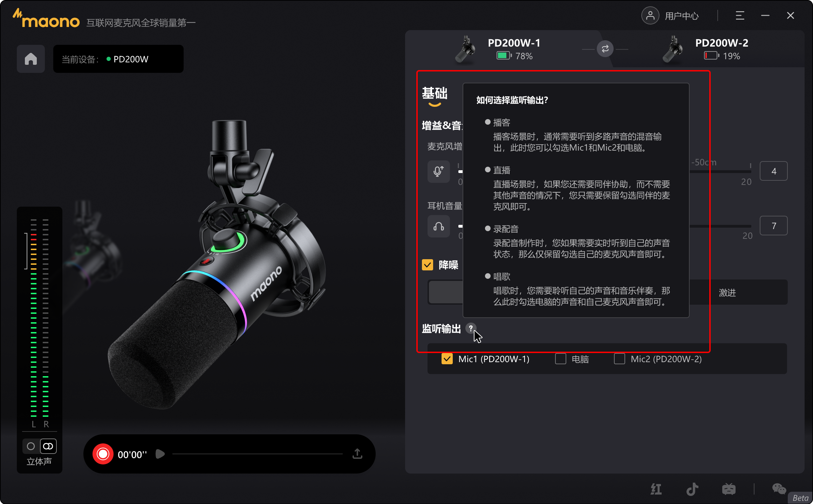The image size is (813, 504).
Task: Click the PD200W-1 battery 78% indicator
Action: (514, 56)
